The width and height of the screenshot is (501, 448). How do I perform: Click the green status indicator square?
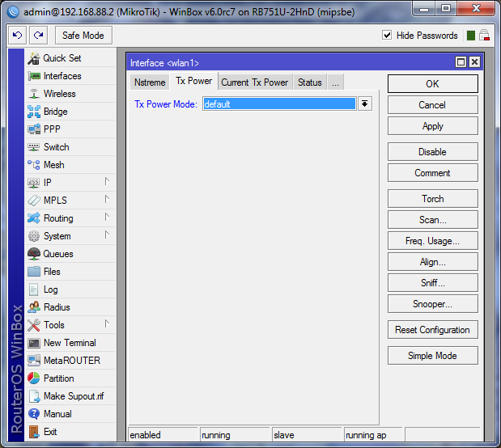[470, 35]
